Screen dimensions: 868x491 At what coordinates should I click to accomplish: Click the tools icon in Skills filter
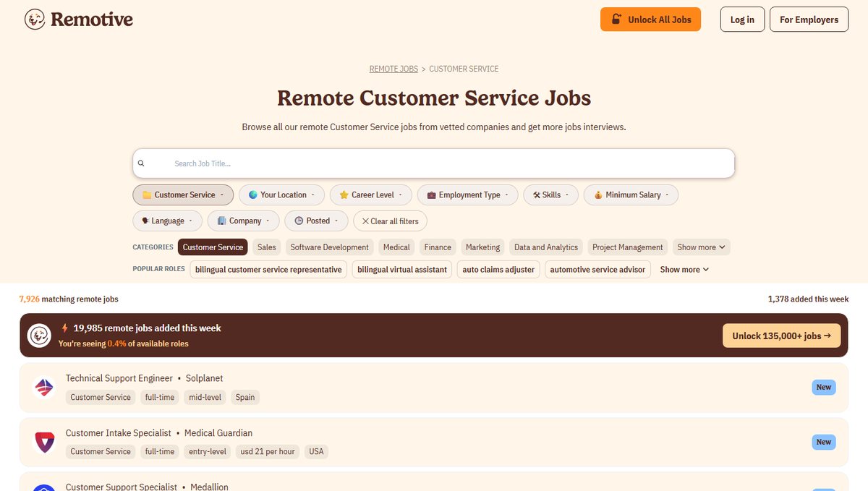click(537, 195)
